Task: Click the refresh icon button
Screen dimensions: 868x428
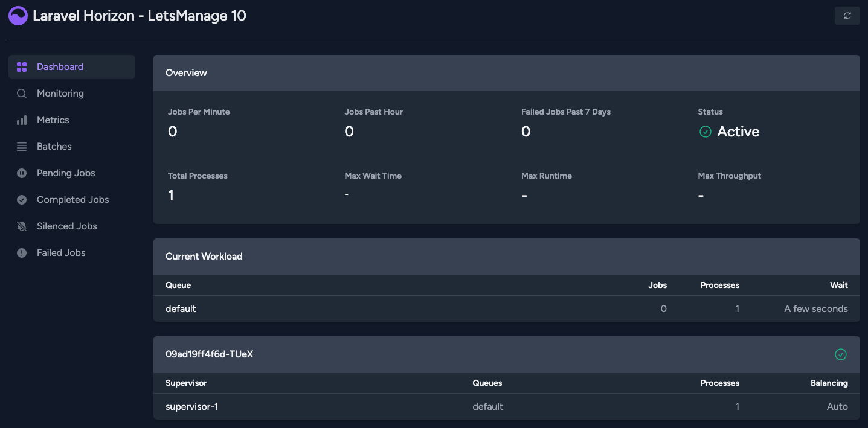Action: click(847, 16)
